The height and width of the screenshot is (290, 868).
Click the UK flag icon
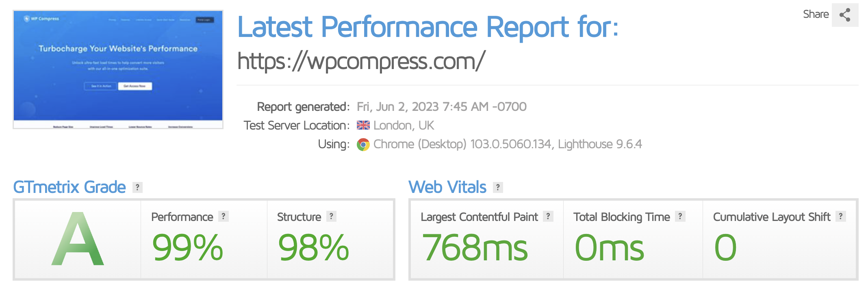363,126
